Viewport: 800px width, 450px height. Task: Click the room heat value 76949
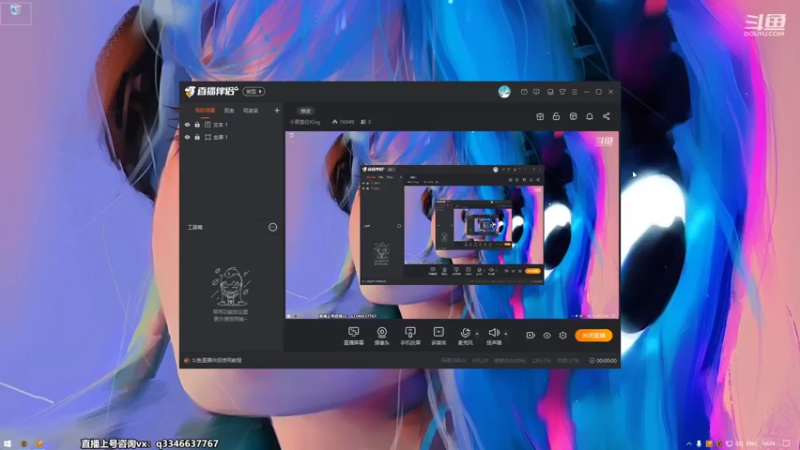pos(343,122)
